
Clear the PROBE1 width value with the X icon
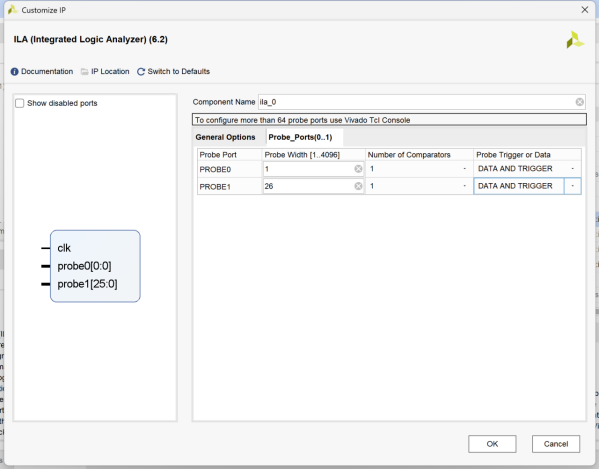point(358,186)
